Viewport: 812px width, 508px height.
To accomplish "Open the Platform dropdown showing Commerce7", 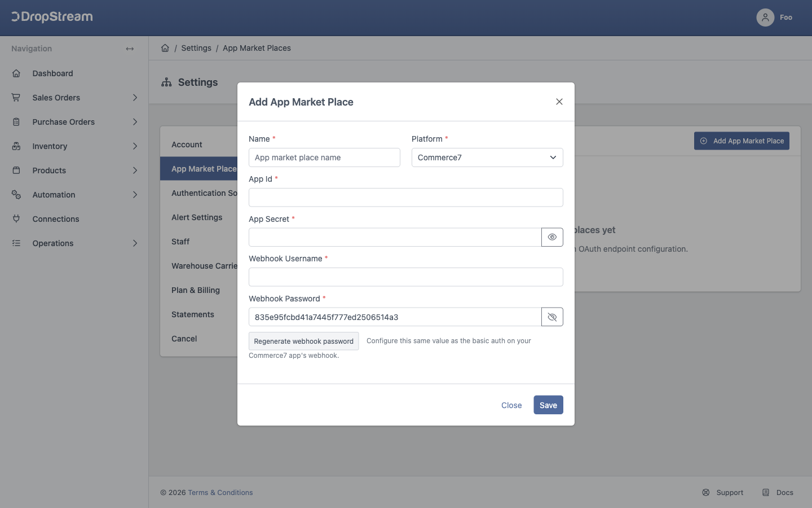I will point(487,157).
